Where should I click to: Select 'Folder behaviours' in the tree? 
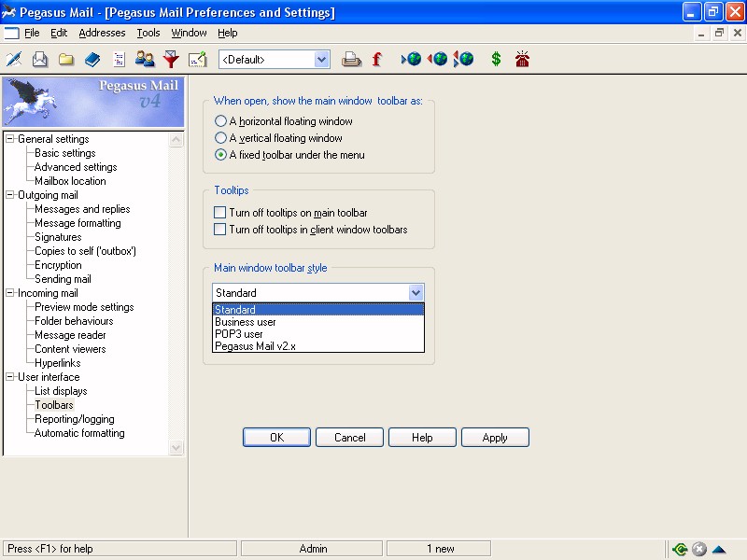[75, 321]
